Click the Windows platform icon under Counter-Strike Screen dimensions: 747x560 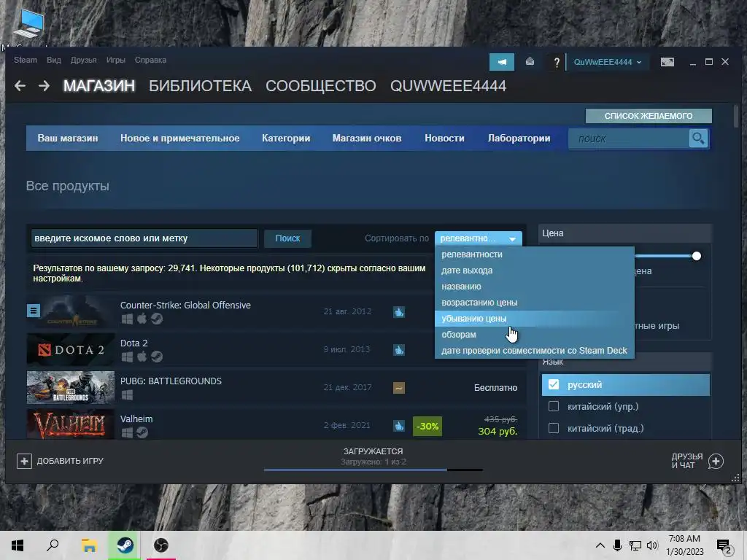tap(127, 319)
